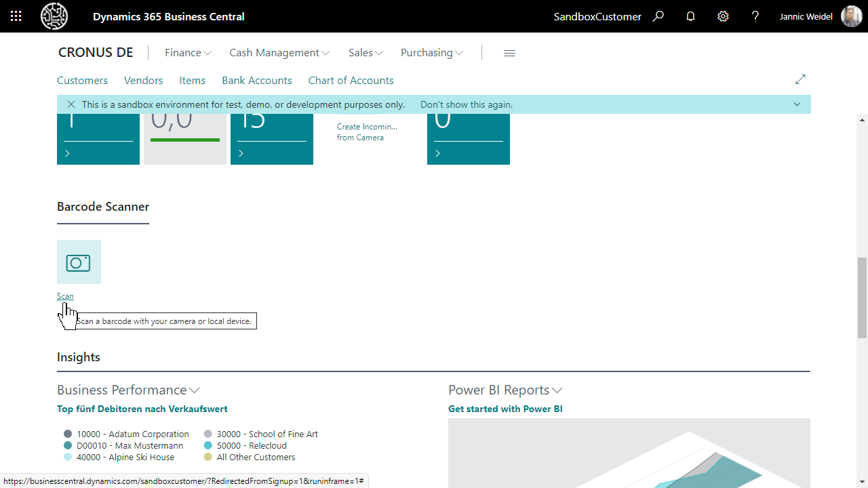Open the settings gear
868x488 pixels.
pos(723,16)
